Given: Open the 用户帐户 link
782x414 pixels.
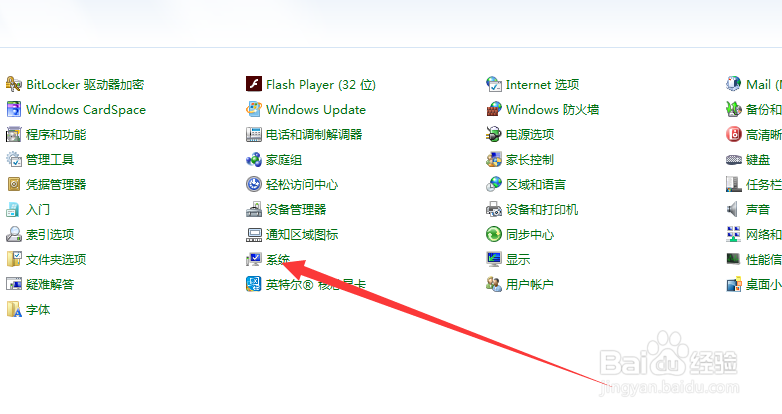Looking at the screenshot, I should click(530, 285).
